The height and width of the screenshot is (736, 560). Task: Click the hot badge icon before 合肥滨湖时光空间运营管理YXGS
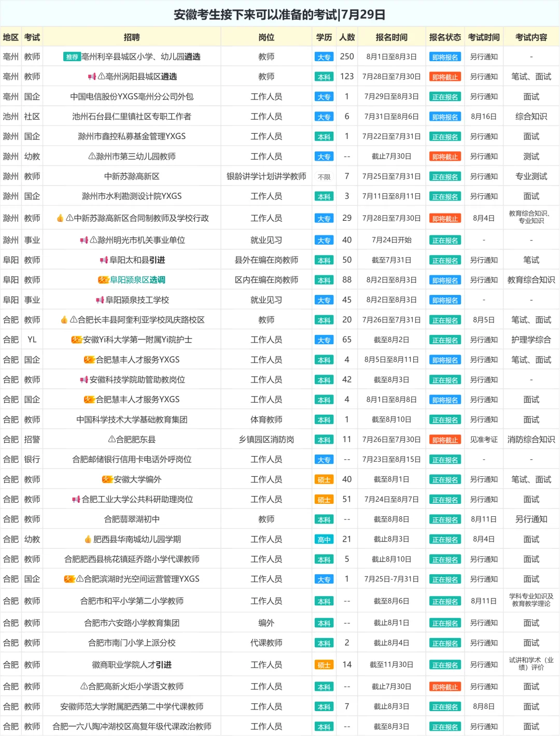69,579
